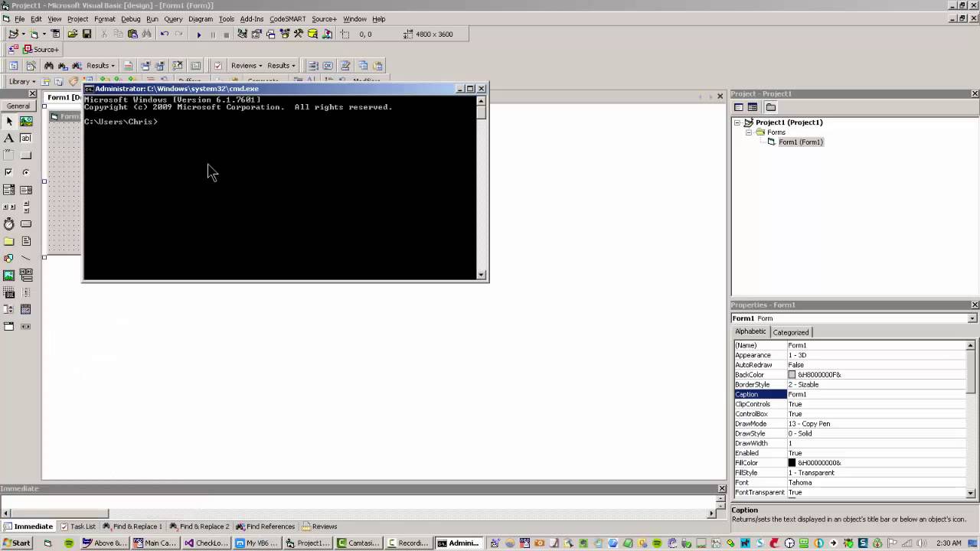Open the Menu Editor toolbar icon
Screen dimensions: 980x551
[x=55, y=34]
